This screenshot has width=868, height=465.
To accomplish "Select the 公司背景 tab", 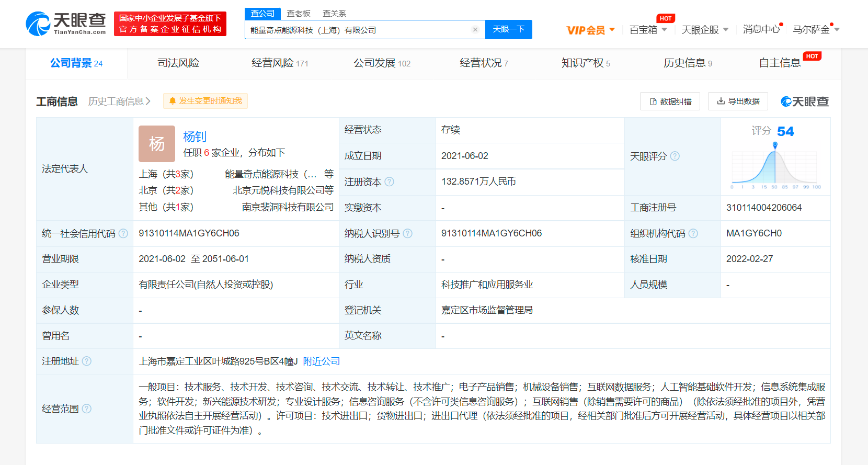I will pyautogui.click(x=76, y=63).
